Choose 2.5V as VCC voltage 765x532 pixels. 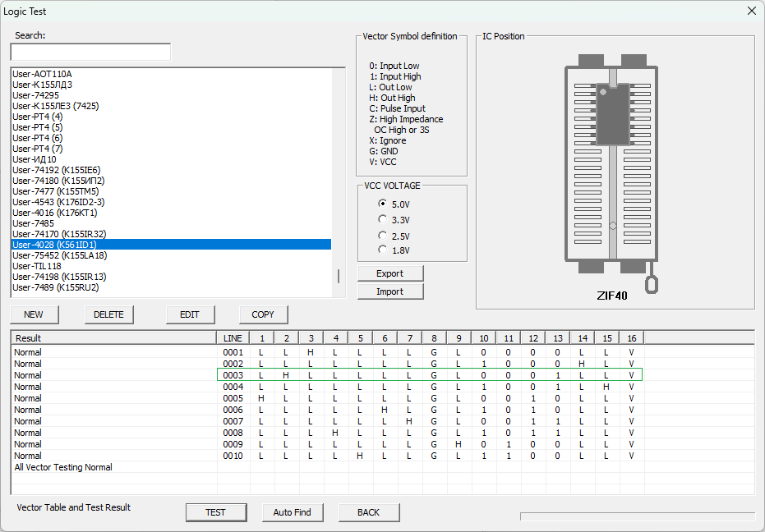tap(382, 236)
